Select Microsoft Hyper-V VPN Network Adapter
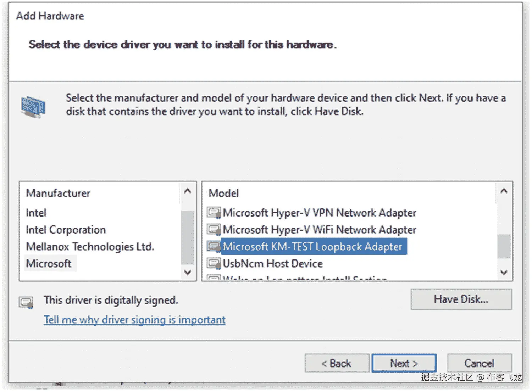The width and height of the screenshot is (532, 392). (x=319, y=213)
